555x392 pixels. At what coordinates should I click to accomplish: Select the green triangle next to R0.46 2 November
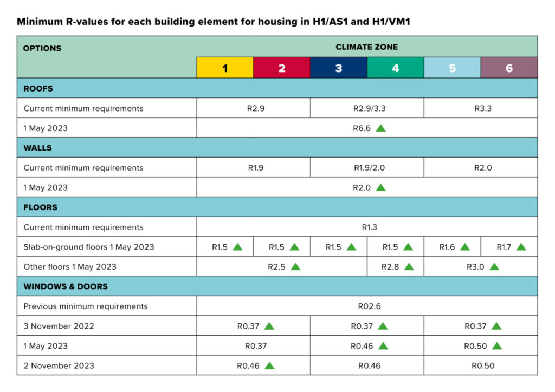[x=269, y=365]
